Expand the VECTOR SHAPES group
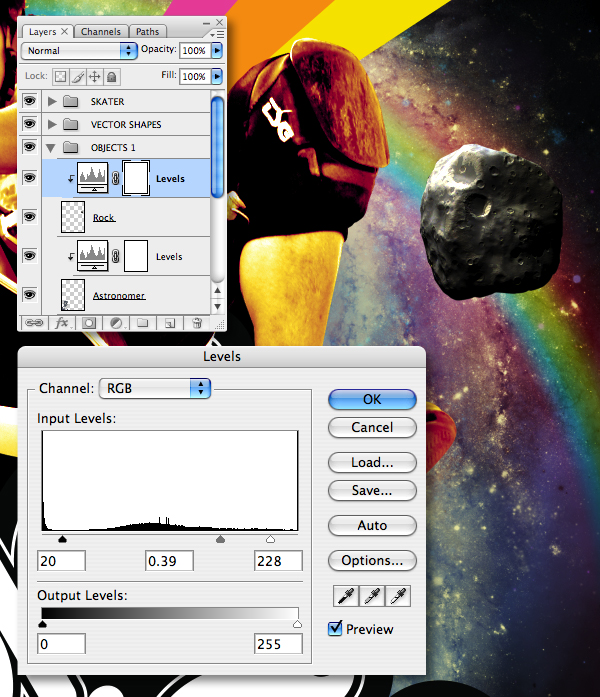Screen dimensions: 600x697 tap(52, 124)
